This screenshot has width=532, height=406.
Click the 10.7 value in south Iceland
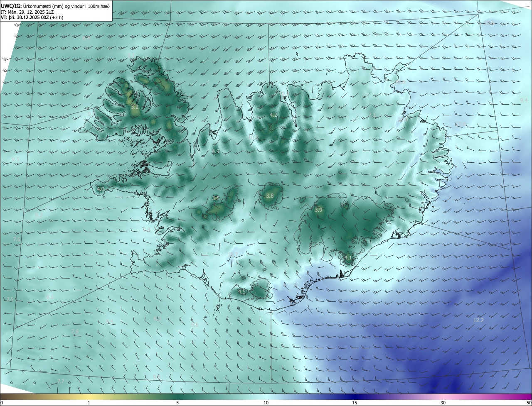coord(233,255)
